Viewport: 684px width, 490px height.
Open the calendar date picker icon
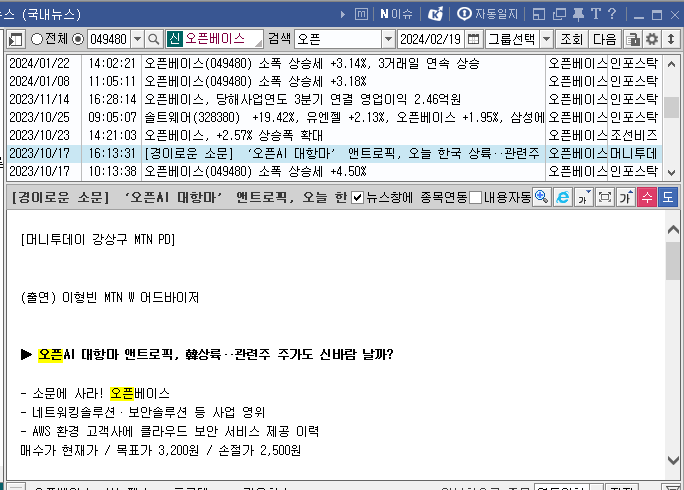click(473, 39)
